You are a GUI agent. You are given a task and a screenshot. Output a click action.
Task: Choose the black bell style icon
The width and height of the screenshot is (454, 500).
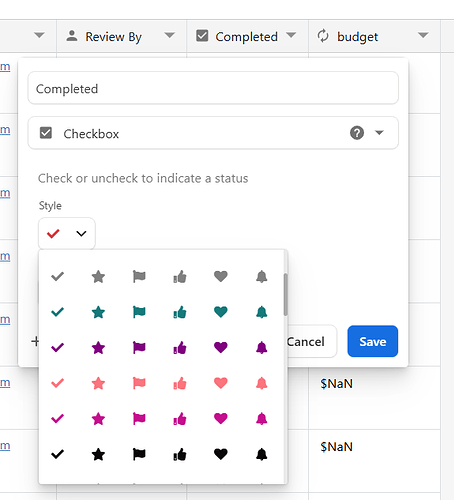(262, 454)
